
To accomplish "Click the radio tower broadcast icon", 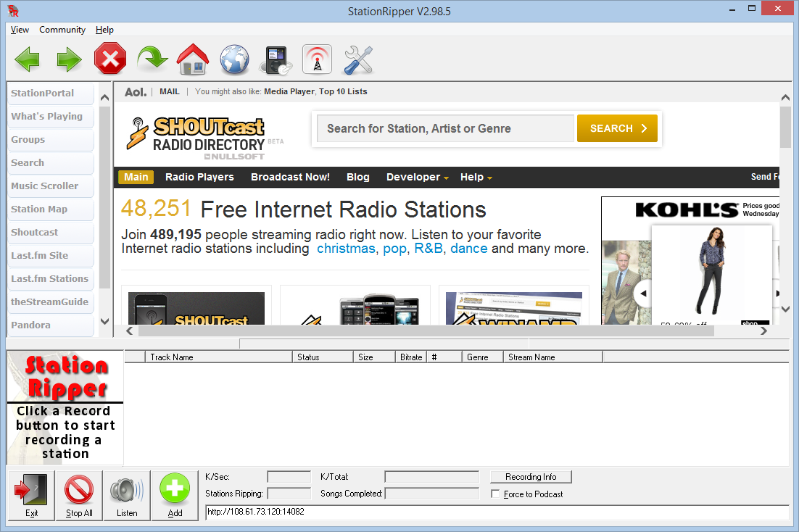I will click(x=317, y=59).
